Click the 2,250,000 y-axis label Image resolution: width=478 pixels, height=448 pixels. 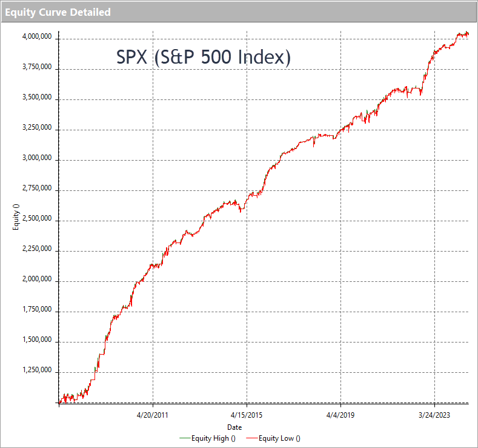pos(37,249)
